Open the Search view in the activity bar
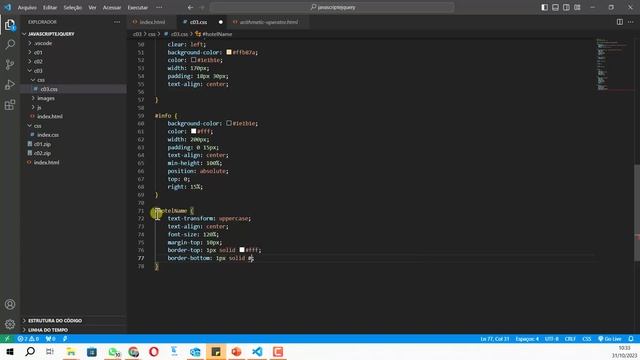The image size is (640, 360). pos(10,44)
